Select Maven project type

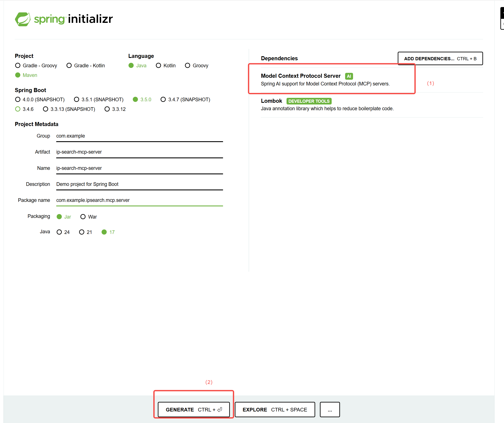click(x=26, y=75)
